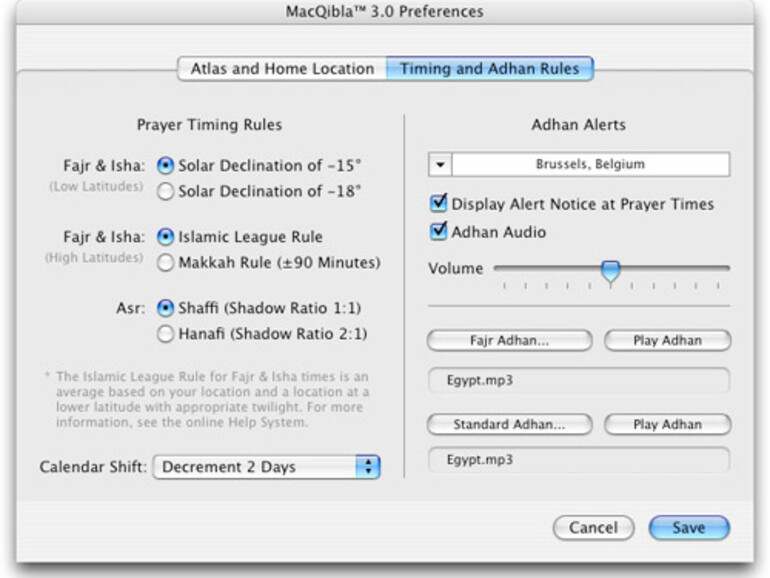The width and height of the screenshot is (770, 578).
Task: Open the Brussels, Belgium location dropdown arrow
Action: pyautogui.click(x=440, y=165)
